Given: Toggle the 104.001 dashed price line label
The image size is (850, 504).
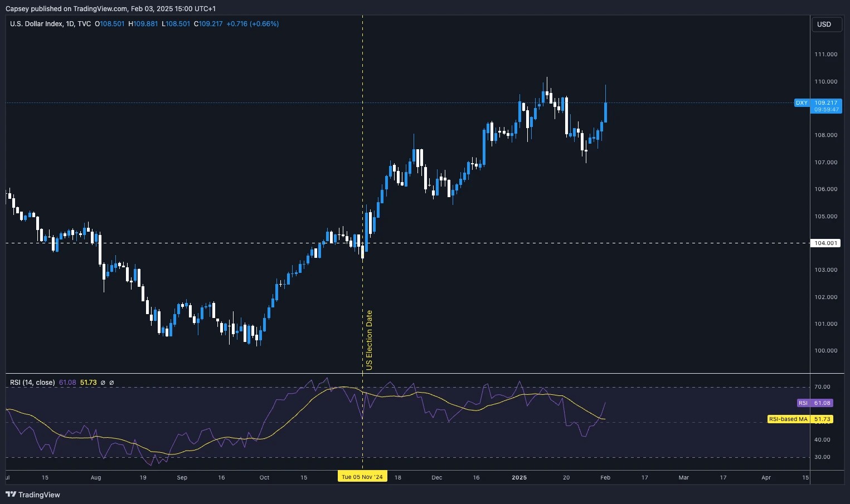Looking at the screenshot, I should 825,243.
